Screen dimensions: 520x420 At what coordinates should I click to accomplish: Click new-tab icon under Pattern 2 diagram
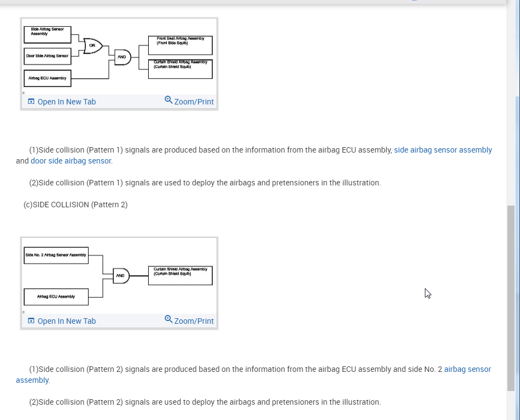point(31,320)
